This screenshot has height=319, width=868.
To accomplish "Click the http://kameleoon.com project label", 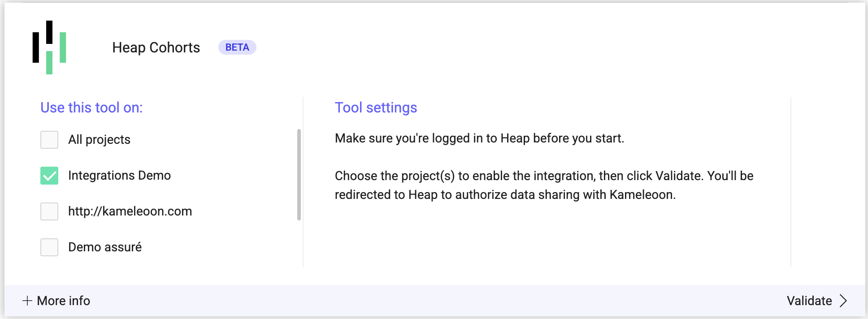I will 130,211.
